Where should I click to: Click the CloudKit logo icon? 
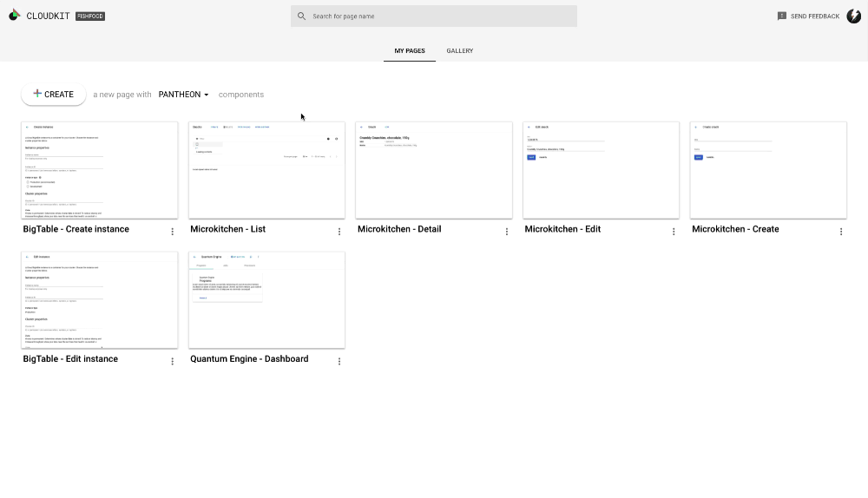coord(15,16)
